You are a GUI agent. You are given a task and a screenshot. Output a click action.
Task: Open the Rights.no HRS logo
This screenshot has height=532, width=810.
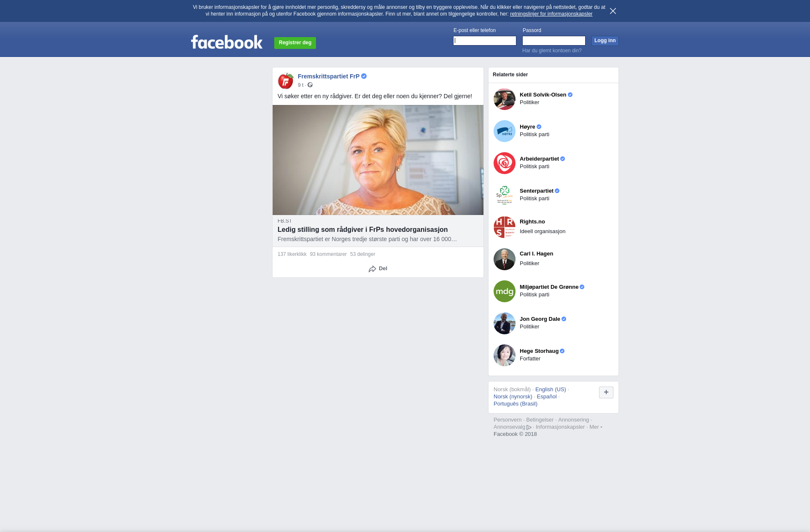(505, 227)
